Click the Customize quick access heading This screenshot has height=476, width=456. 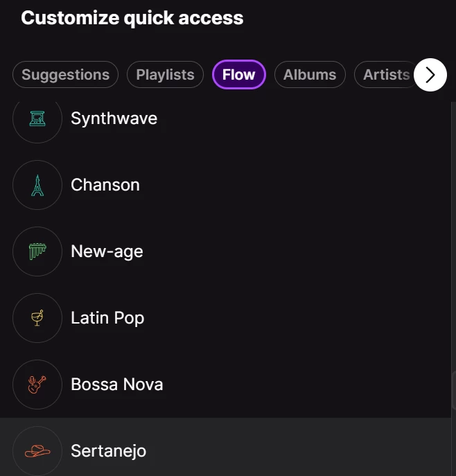point(132,18)
